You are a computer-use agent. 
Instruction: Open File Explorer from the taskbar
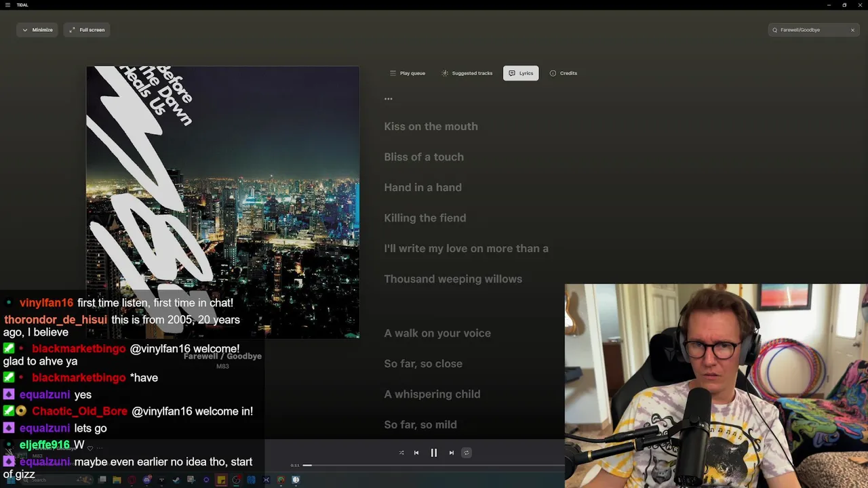117,480
